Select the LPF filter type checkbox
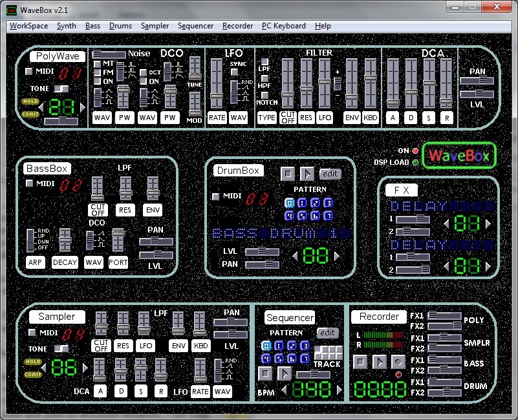 point(265,61)
